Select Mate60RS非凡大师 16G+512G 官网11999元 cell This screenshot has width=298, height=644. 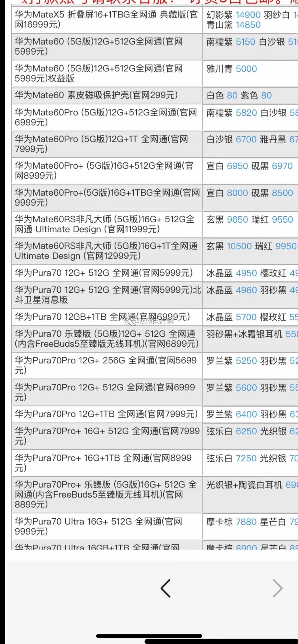[107, 224]
